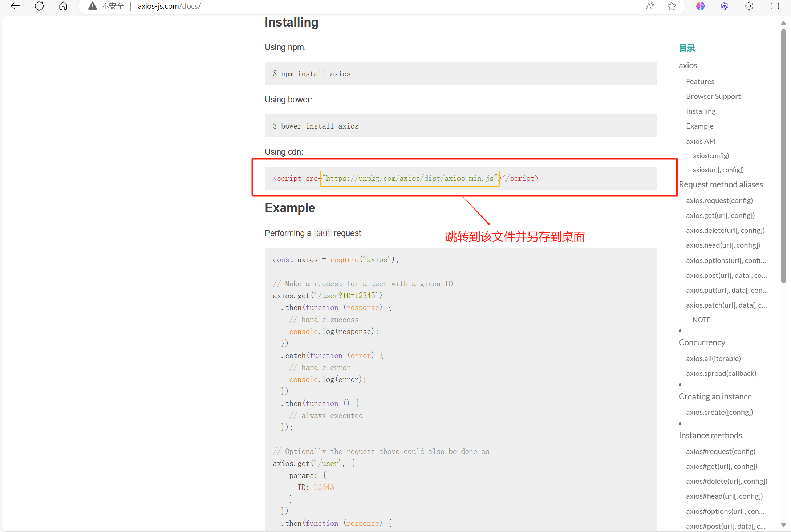Open axios.spread(callback) entry
This screenshot has width=791, height=532.
click(x=721, y=373)
